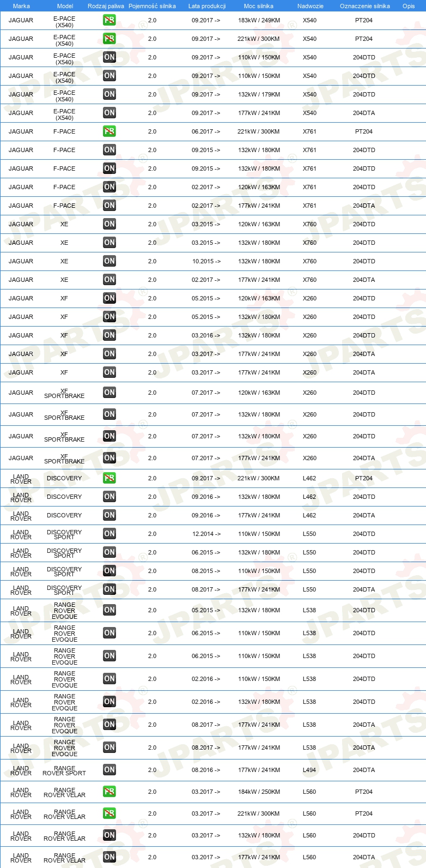This screenshot has height=868, width=426.
Task: Click petrol PB icon in VELAR 184kW/250KM row
Action: [109, 792]
